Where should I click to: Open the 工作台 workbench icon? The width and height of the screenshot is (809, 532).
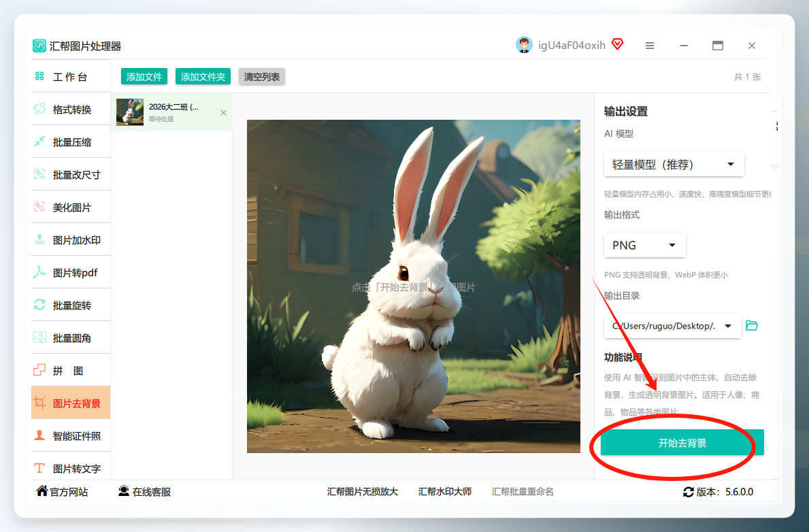pos(39,76)
